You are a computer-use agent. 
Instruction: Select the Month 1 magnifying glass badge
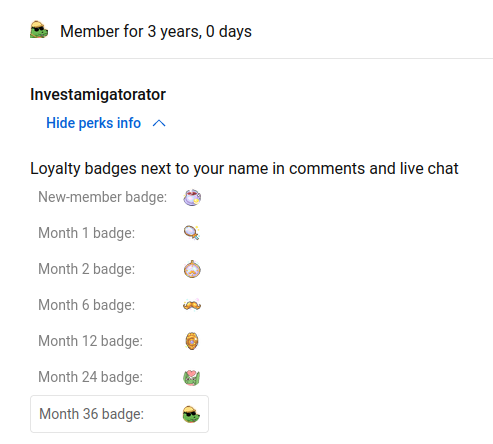point(192,233)
